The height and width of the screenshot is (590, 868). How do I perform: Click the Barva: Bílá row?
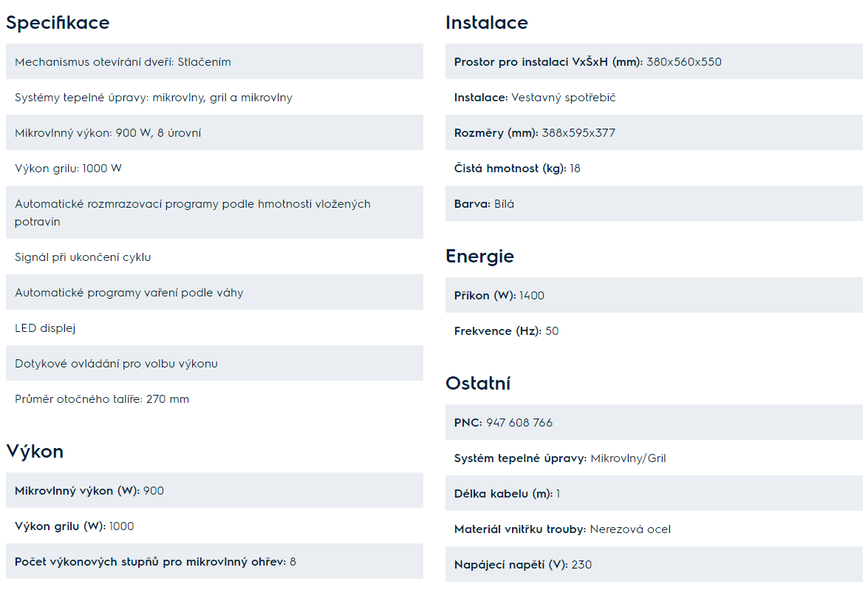[x=654, y=203]
